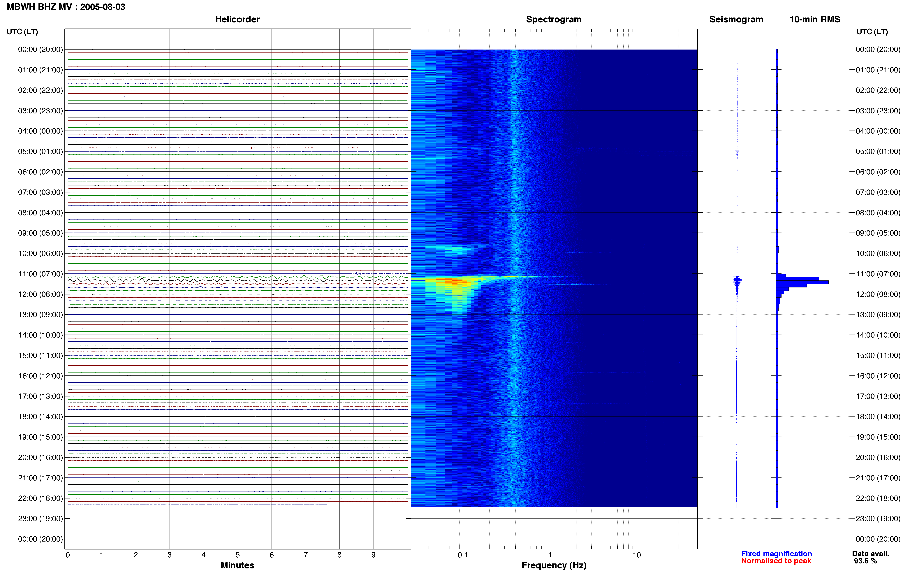Click the '0.1' frequency tick label
The width and height of the screenshot is (924, 578).
463,555
